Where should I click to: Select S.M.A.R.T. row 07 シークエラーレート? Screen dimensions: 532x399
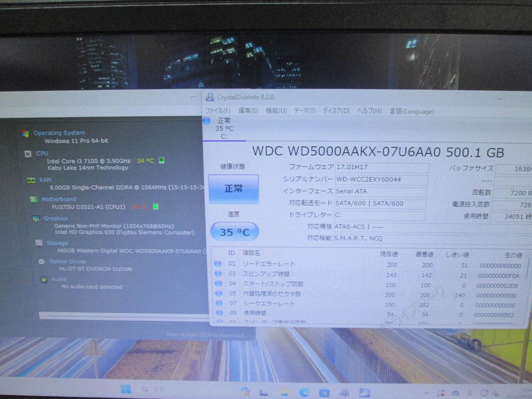368,304
